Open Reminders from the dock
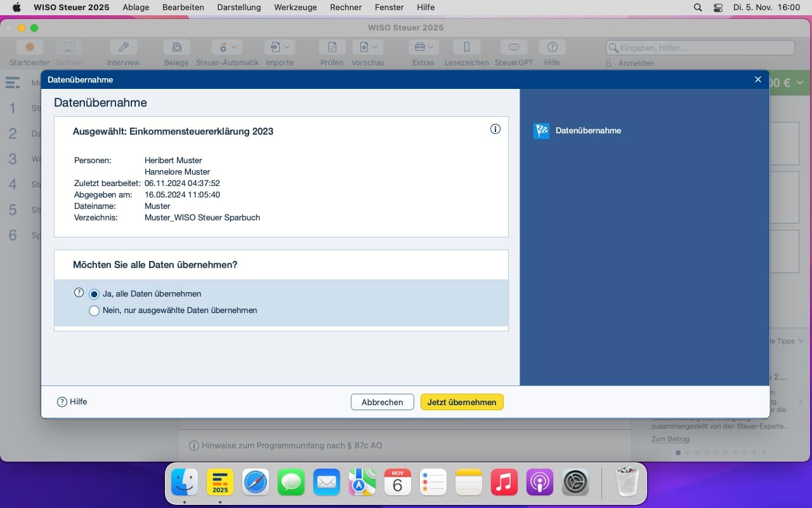Screen dimensions: 812x508 (x=433, y=483)
